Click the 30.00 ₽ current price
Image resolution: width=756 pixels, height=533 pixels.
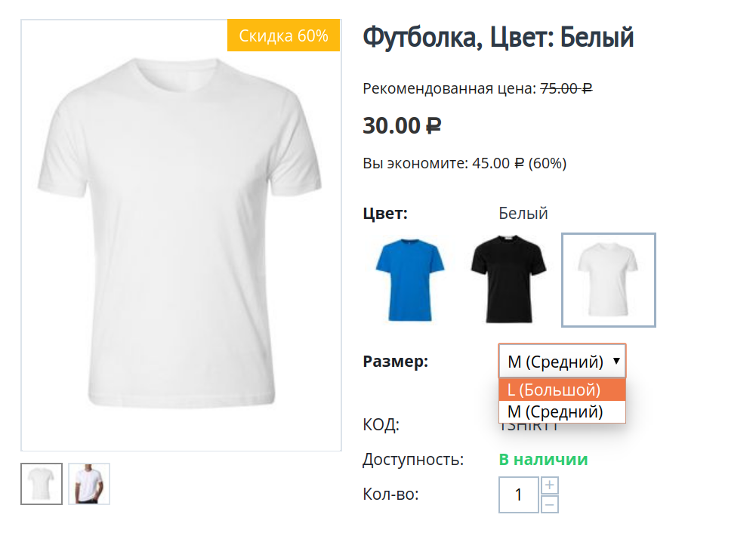402,125
